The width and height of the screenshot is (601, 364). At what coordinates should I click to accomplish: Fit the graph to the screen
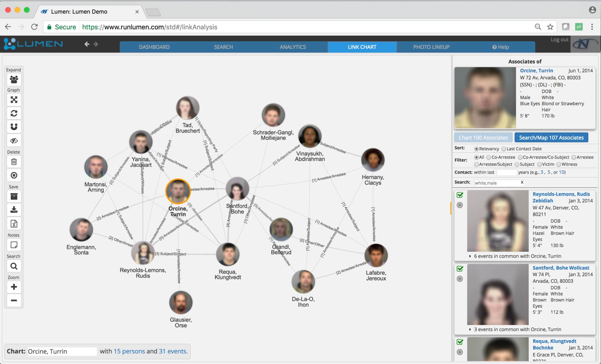pyautogui.click(x=14, y=100)
